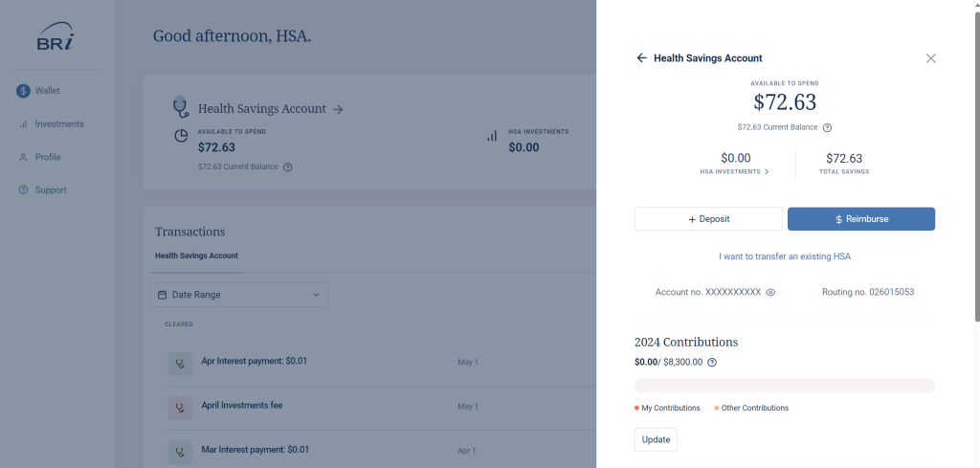
Task: Open the Date Range dropdown
Action: [x=238, y=295]
